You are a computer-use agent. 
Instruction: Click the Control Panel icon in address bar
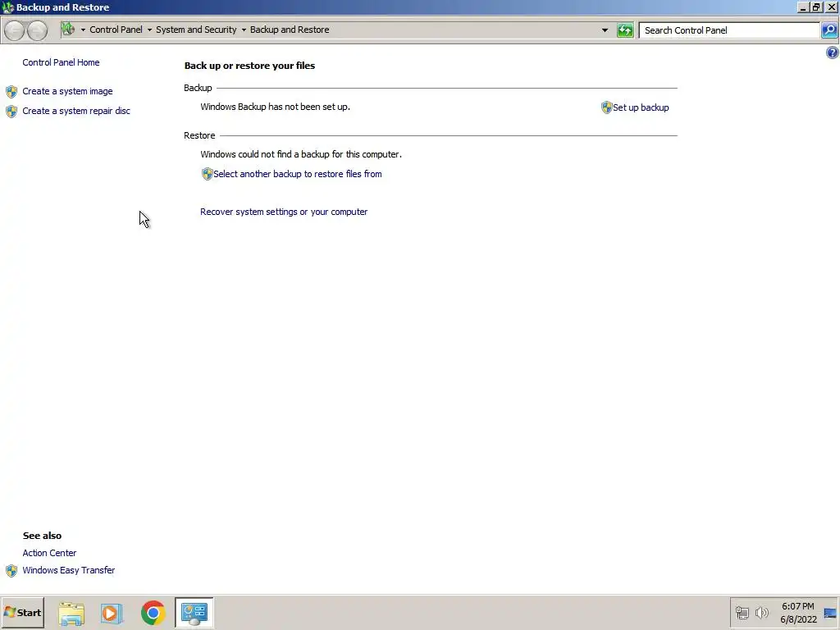[x=68, y=29]
